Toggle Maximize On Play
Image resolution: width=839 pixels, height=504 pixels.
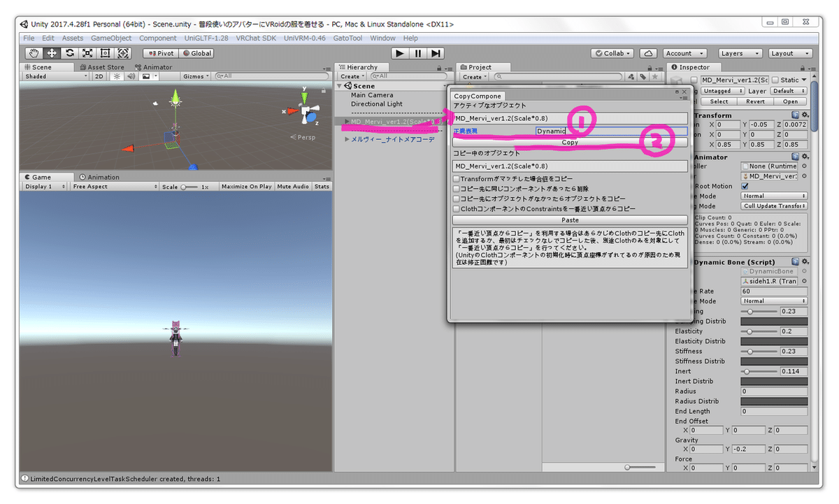click(x=246, y=187)
